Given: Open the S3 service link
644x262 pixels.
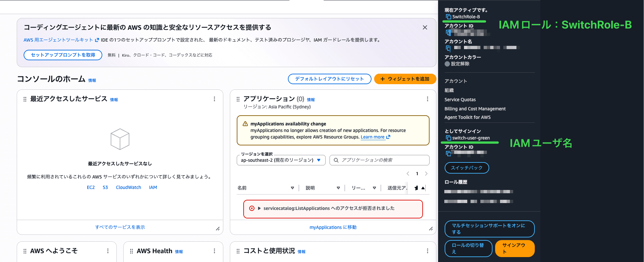Looking at the screenshot, I should click(105, 188).
